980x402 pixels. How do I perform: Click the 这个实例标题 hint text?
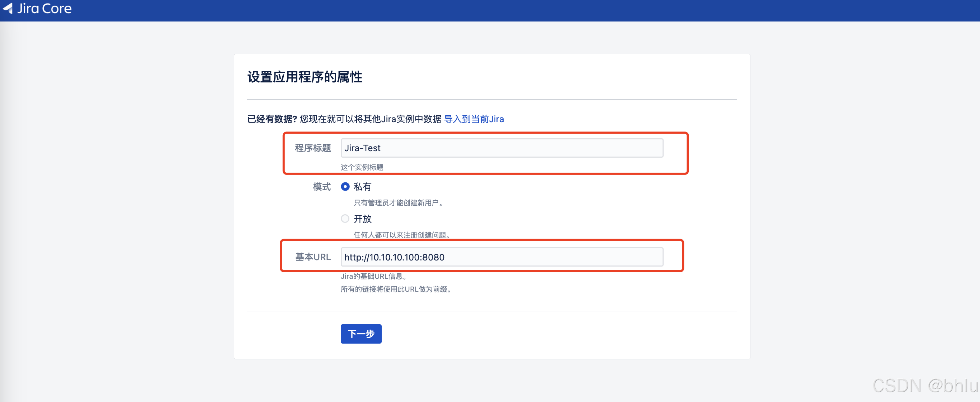362,167
